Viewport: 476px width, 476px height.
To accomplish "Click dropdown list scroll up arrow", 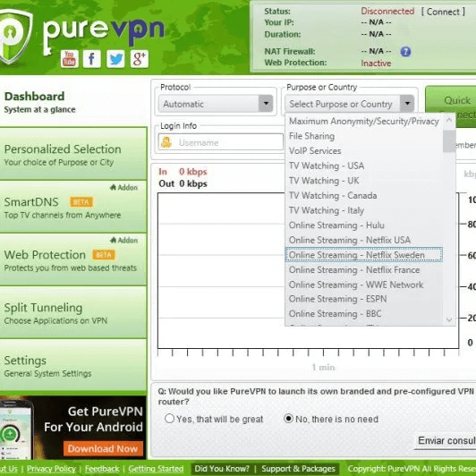I will point(449,121).
